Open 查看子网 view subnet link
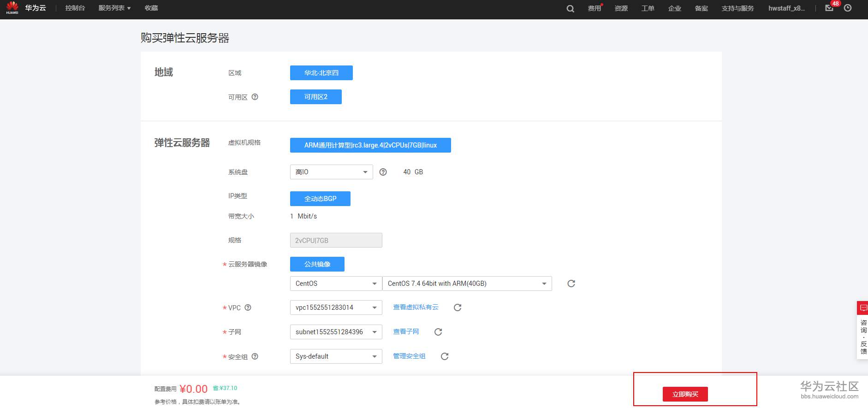Viewport: 868px width, 408px height. [x=406, y=331]
